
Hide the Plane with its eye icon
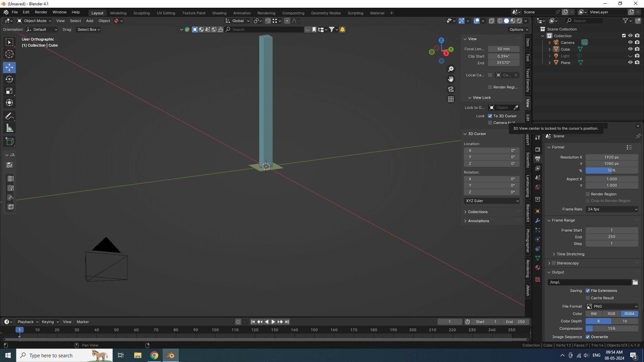(x=630, y=62)
